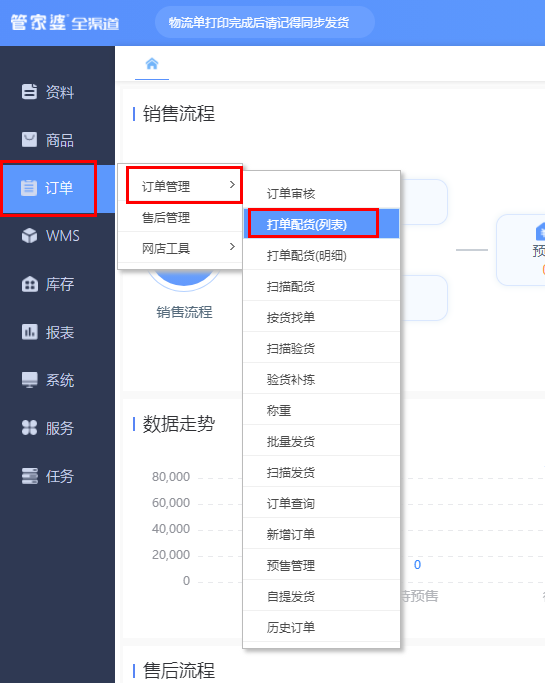The width and height of the screenshot is (545, 683).
Task: Open the 任务 server stack icon
Action: (30, 476)
